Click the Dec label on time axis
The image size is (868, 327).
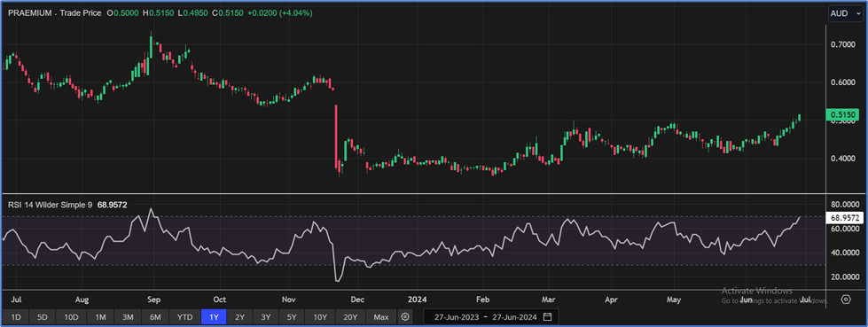click(x=357, y=300)
